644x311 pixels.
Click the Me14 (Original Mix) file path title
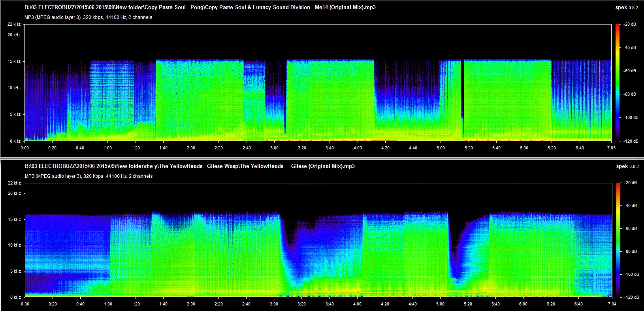tap(200, 8)
